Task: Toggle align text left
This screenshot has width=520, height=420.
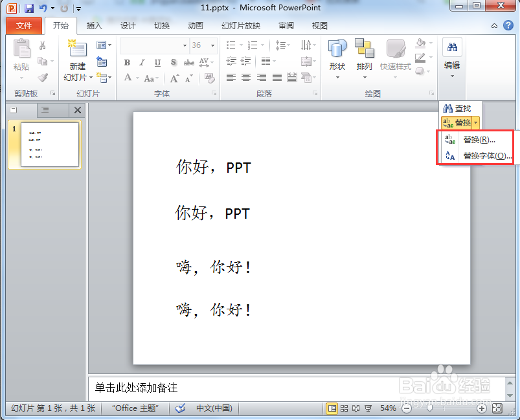Action: pyautogui.click(x=231, y=78)
